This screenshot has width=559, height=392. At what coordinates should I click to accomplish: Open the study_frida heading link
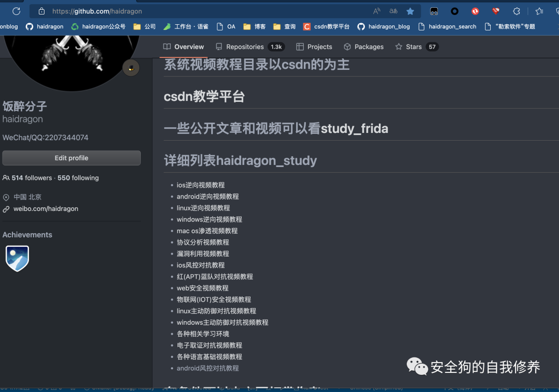coord(355,129)
